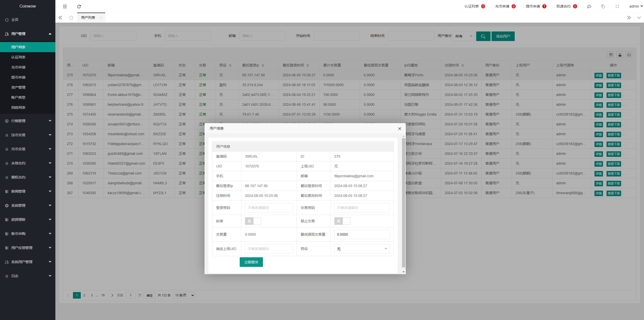Image resolution: width=644 pixels, height=320 pixels.
Task: Click page 2 pagination button
Action: click(84, 295)
